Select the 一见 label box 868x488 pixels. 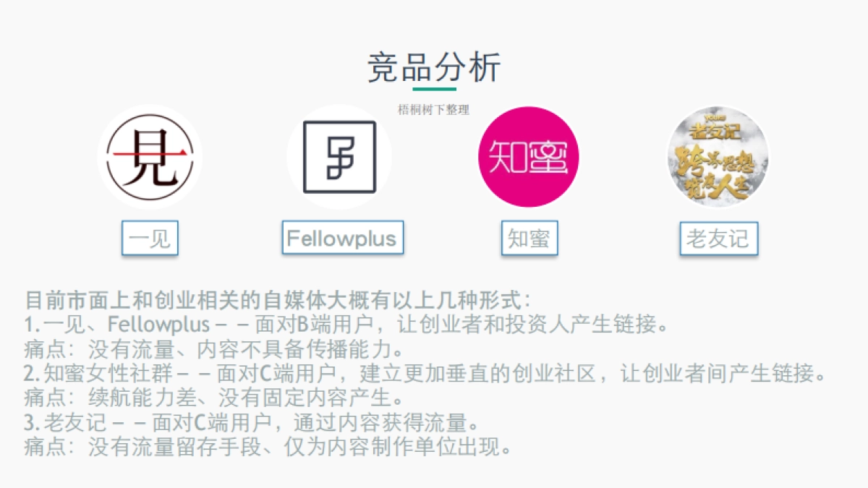150,239
